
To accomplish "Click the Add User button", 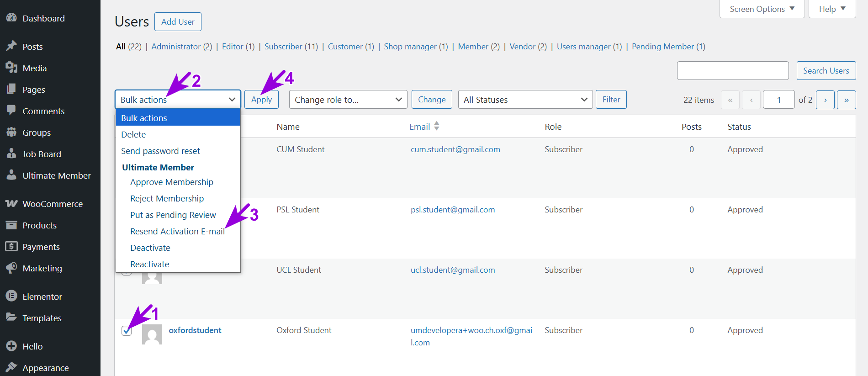I will (x=178, y=22).
